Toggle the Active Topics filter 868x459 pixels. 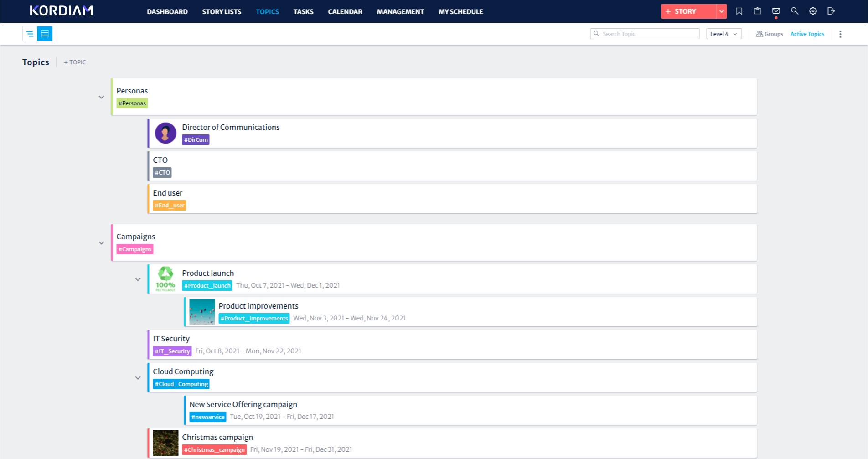point(807,34)
